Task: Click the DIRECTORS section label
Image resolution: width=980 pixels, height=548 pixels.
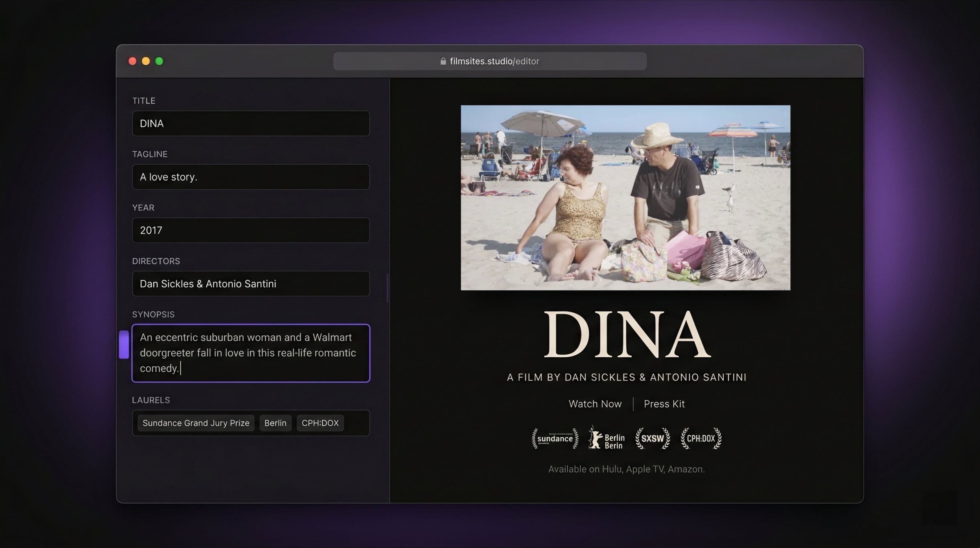Action: tap(156, 261)
